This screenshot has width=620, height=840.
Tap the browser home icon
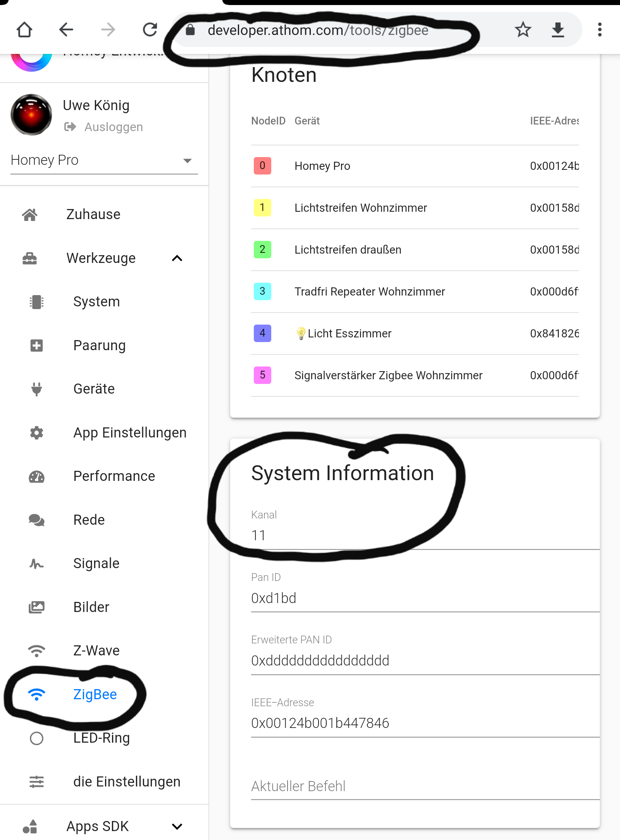(24, 29)
